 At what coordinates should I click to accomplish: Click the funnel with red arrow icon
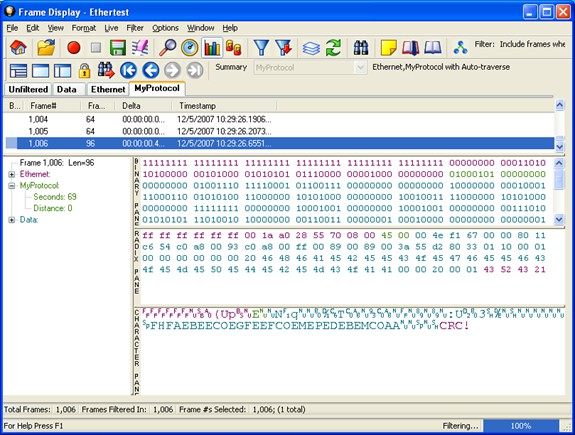283,48
